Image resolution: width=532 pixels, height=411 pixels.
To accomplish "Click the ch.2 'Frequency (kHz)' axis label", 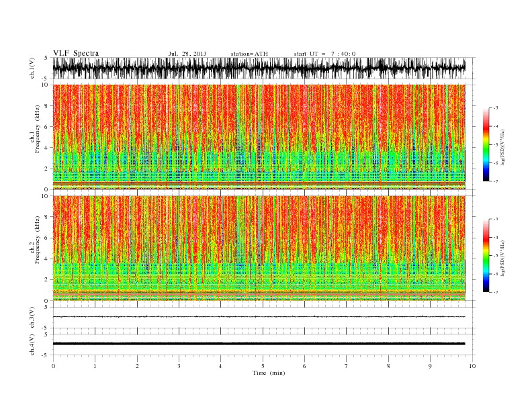I will (x=38, y=240).
